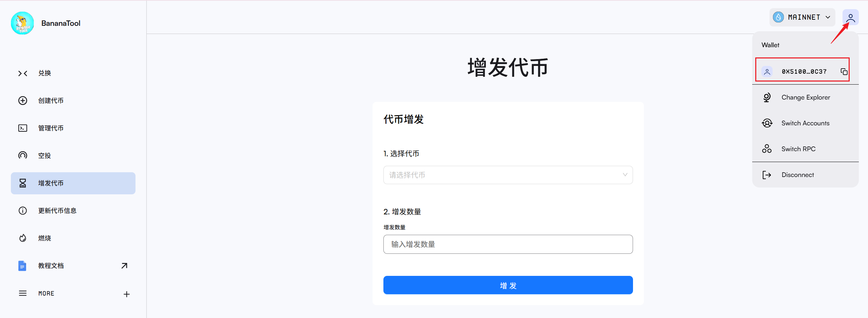Click the plus-circle icon for 创建代币
Image resolution: width=868 pixels, height=318 pixels.
23,101
